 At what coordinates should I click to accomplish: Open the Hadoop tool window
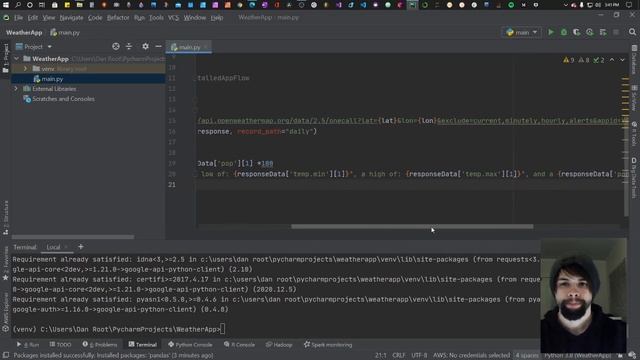pos(279,345)
